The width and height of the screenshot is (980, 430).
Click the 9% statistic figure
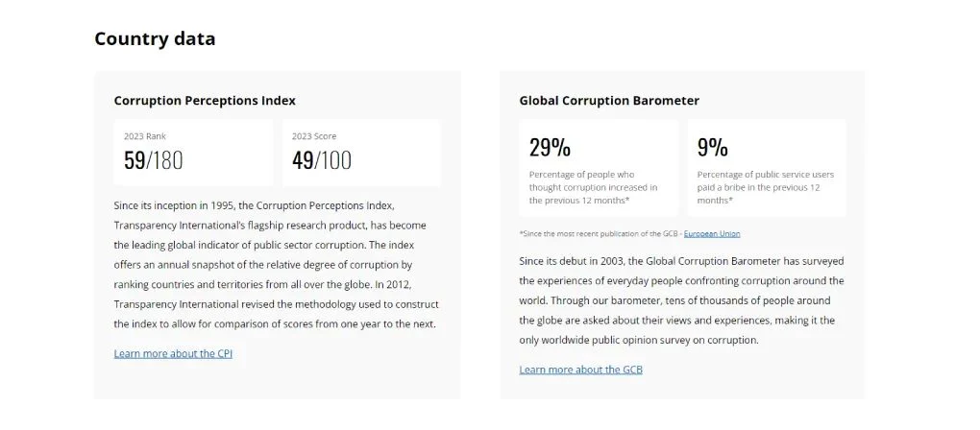tap(712, 147)
